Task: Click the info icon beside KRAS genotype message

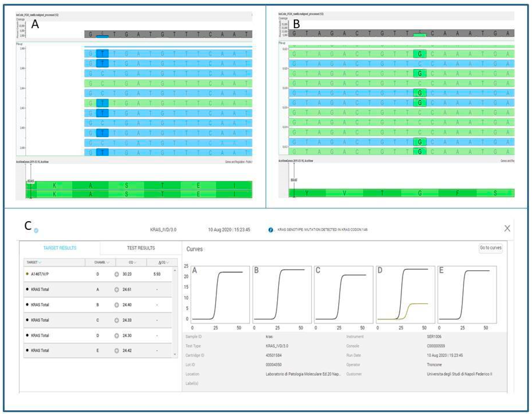Action: click(x=270, y=230)
